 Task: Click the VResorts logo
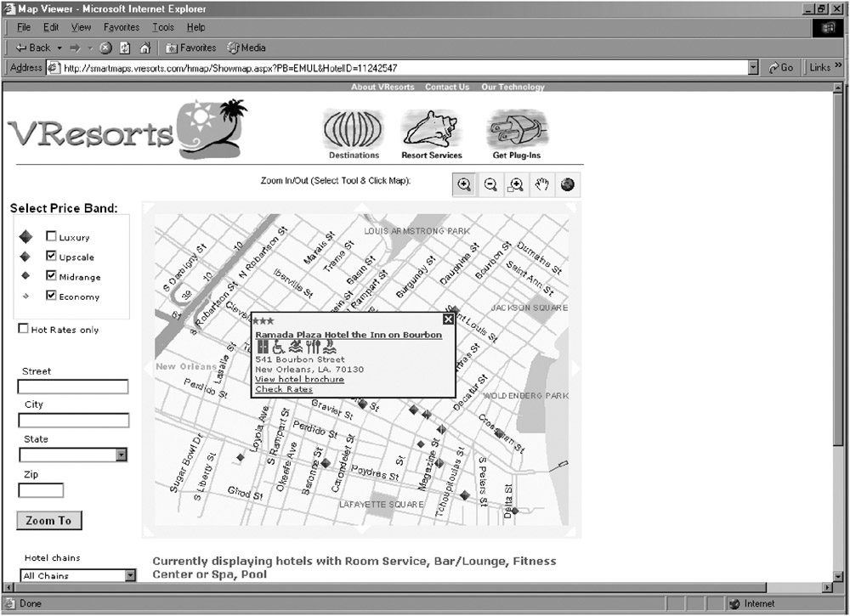click(128, 130)
